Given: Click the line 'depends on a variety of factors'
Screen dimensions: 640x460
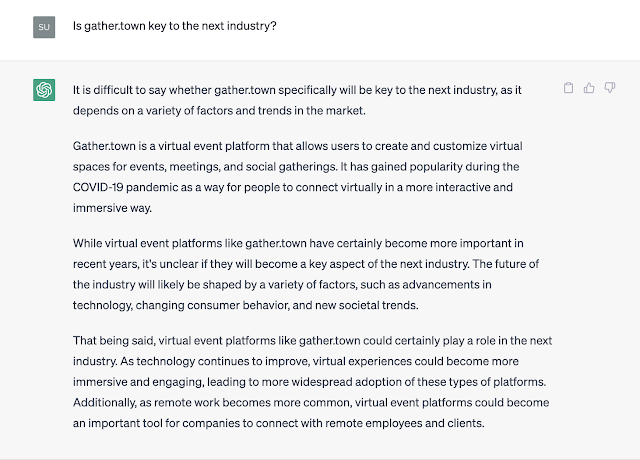Looking at the screenshot, I should pos(219,111).
